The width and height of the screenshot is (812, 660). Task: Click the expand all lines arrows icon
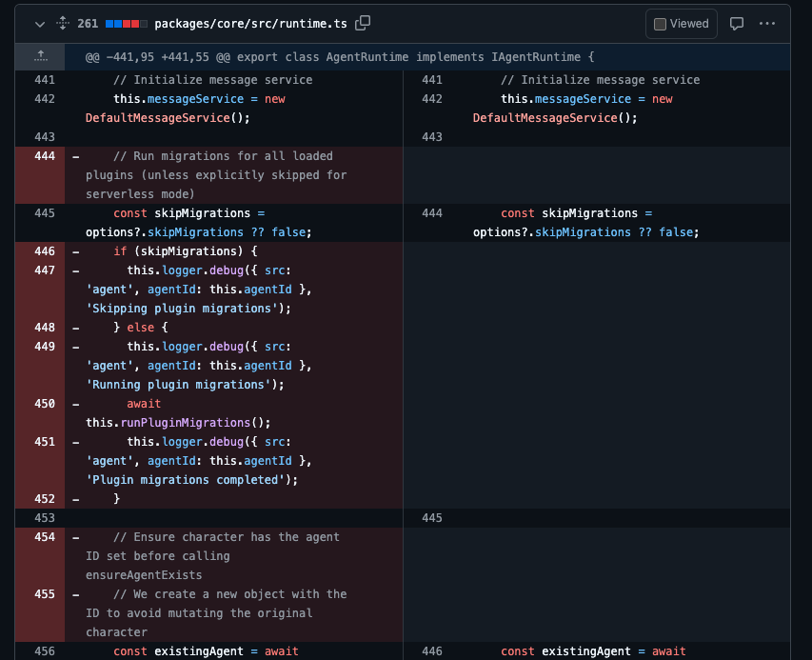[63, 23]
